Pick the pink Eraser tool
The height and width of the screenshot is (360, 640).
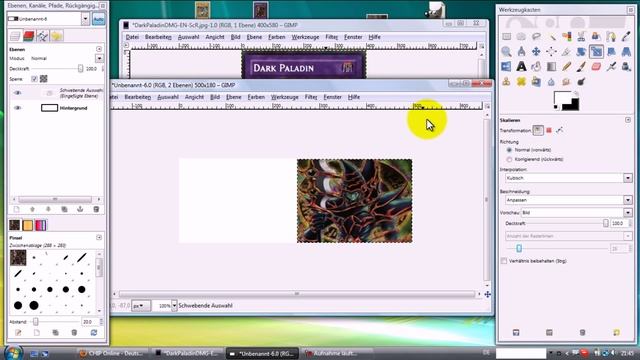pos(596,67)
